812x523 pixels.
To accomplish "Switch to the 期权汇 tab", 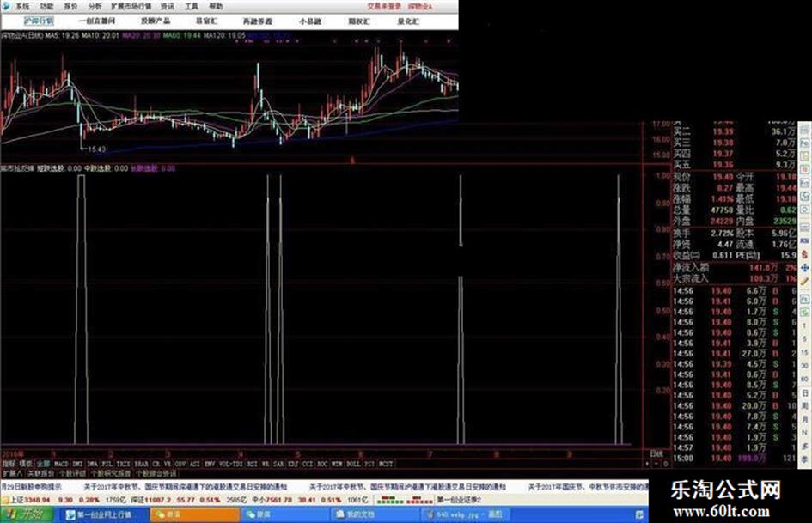I will click(x=358, y=21).
